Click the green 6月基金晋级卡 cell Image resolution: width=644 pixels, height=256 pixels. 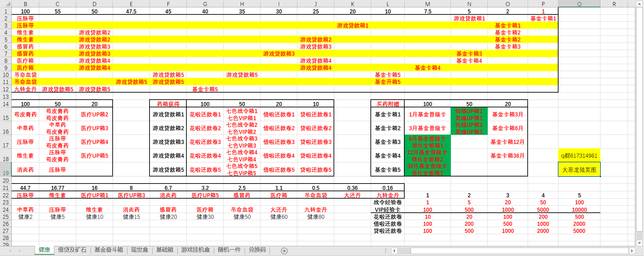tap(427, 142)
